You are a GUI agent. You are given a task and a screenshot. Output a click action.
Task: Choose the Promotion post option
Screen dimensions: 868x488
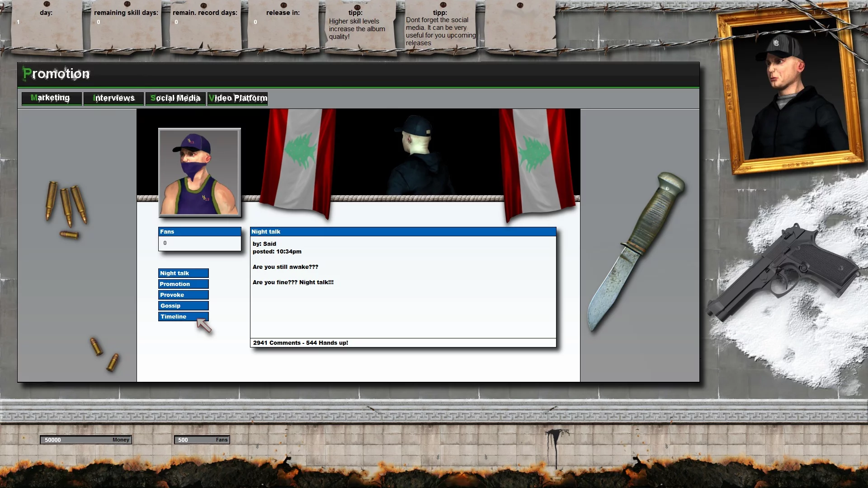pyautogui.click(x=184, y=284)
